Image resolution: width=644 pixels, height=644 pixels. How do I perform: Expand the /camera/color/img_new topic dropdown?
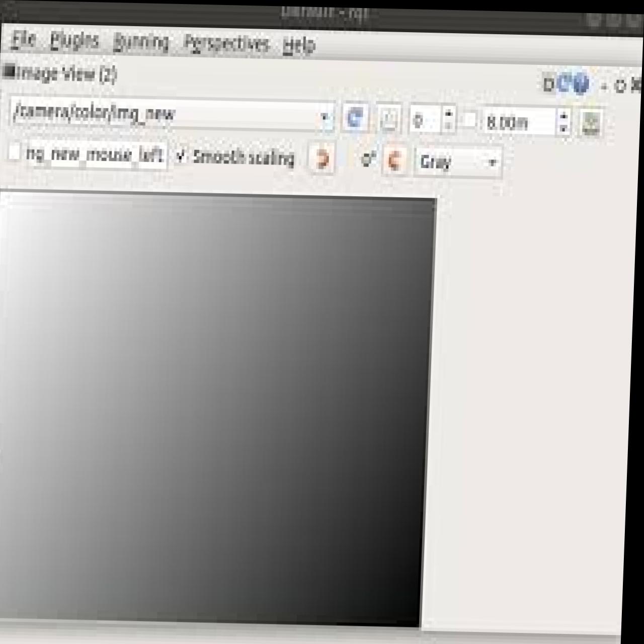(x=326, y=118)
